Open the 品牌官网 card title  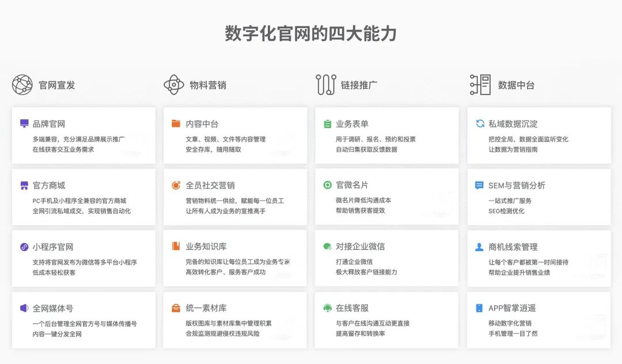(x=49, y=124)
